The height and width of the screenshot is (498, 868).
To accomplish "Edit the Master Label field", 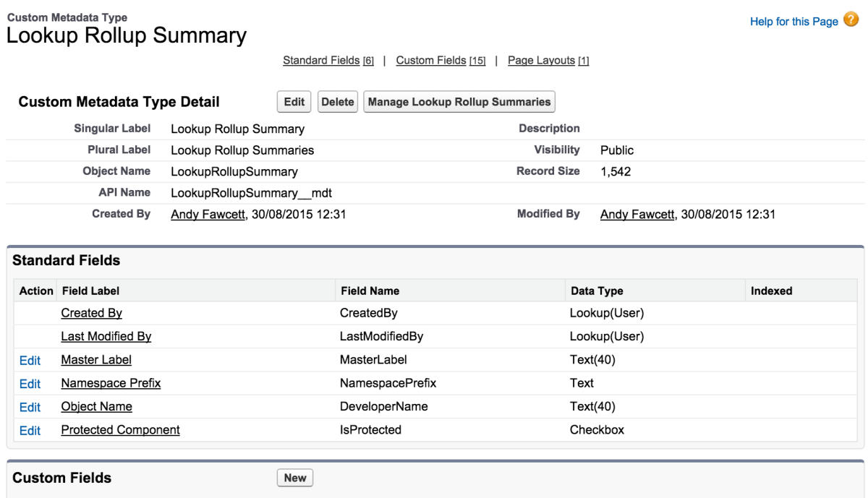I will tap(30, 360).
